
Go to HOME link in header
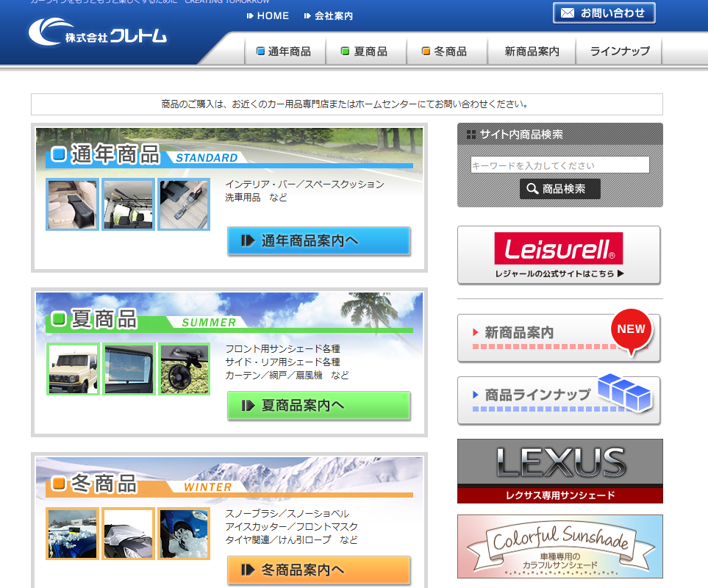click(x=268, y=15)
